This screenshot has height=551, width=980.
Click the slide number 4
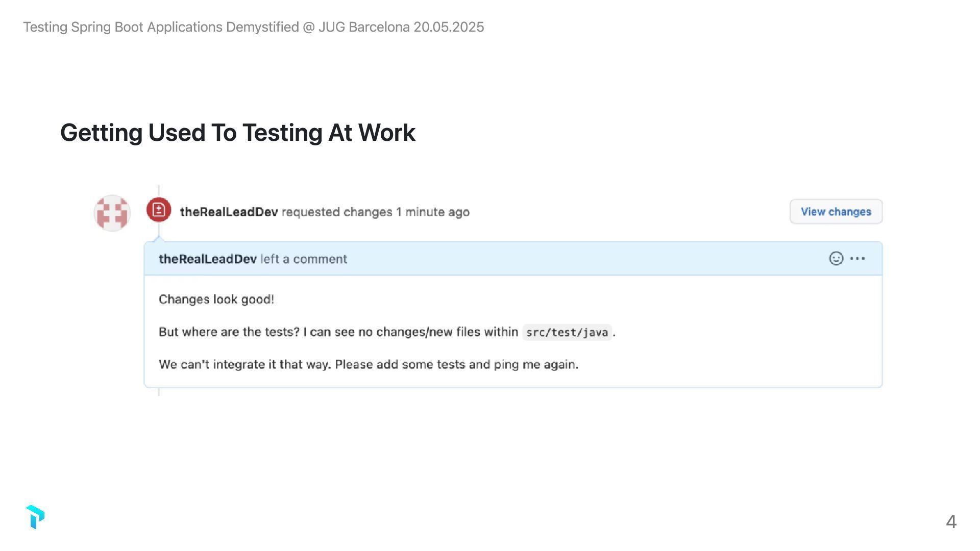tap(951, 521)
